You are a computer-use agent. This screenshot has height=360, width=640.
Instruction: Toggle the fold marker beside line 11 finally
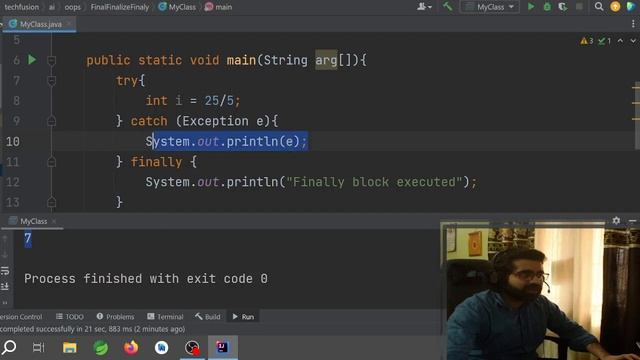pyautogui.click(x=51, y=162)
